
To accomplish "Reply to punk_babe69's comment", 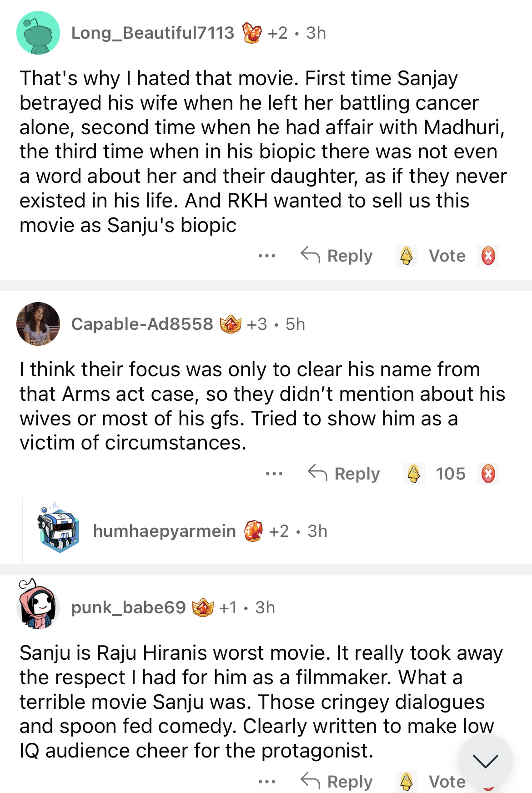I will click(x=337, y=781).
